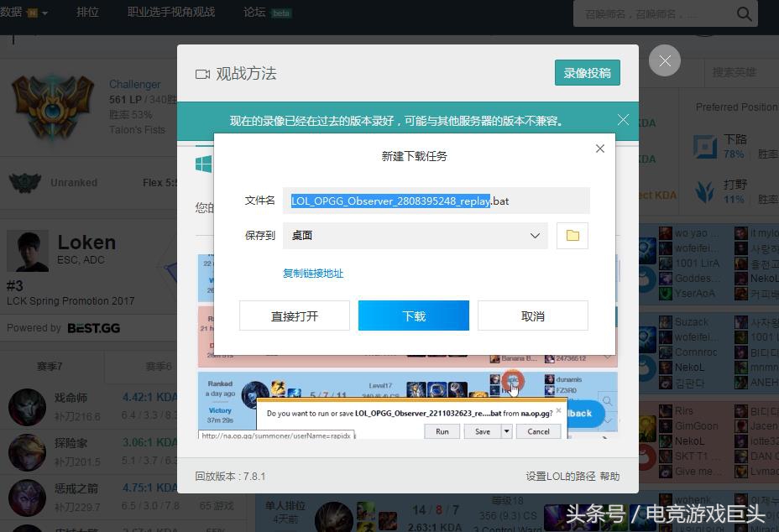Click the 戏命师 champion portrait
This screenshot has height=532, width=779.
(25, 407)
